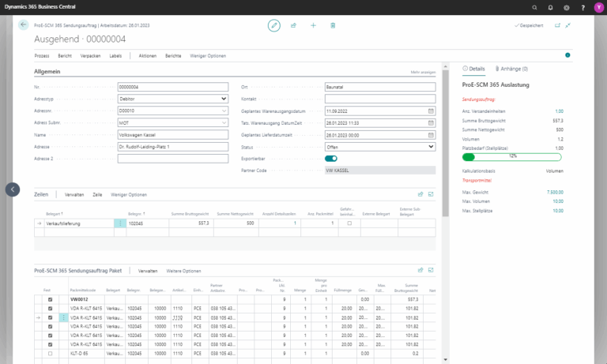Switch to the Anhänge (0) tab
607x364 pixels.
click(511, 69)
